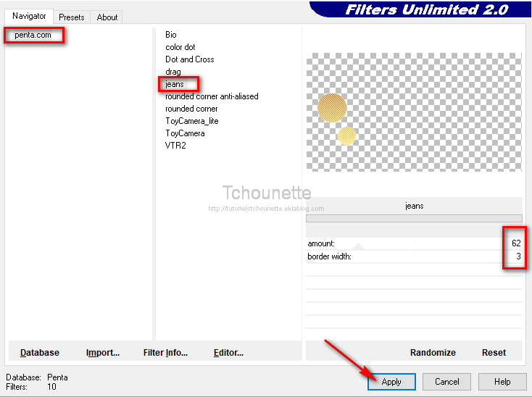The width and height of the screenshot is (532, 397).
Task: Open the About tab
Action: tap(107, 17)
